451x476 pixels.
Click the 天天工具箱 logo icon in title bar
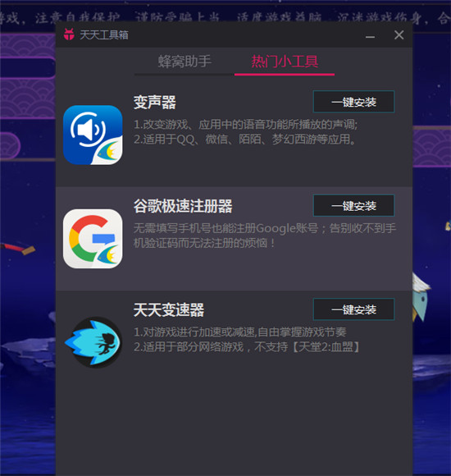click(x=69, y=34)
